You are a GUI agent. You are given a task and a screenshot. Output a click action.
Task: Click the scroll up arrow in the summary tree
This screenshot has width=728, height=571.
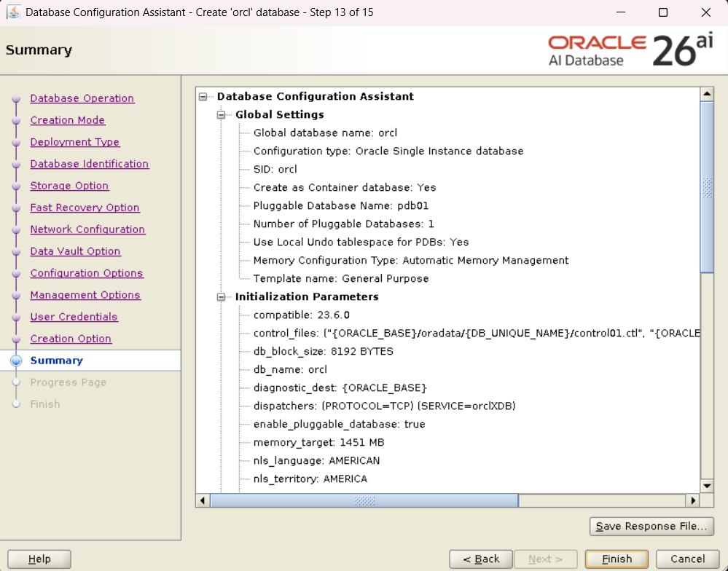(x=706, y=95)
